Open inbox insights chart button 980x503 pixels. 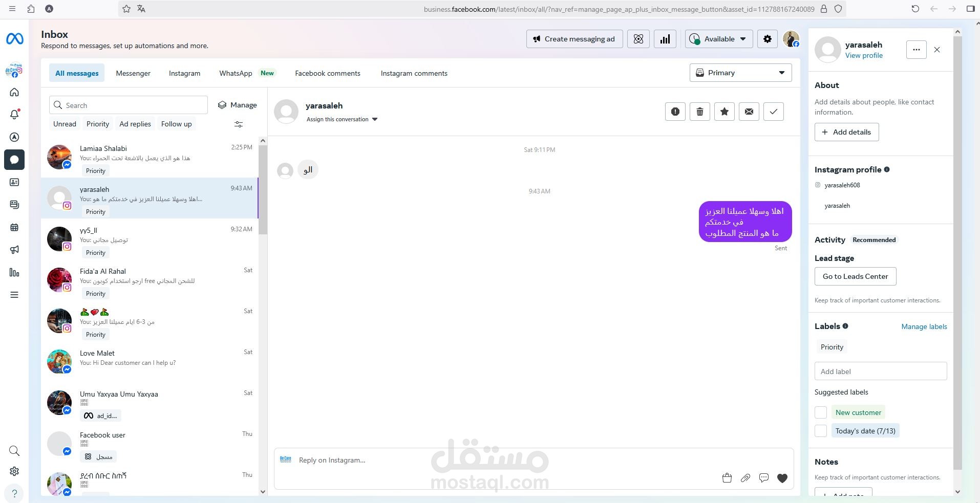665,39
